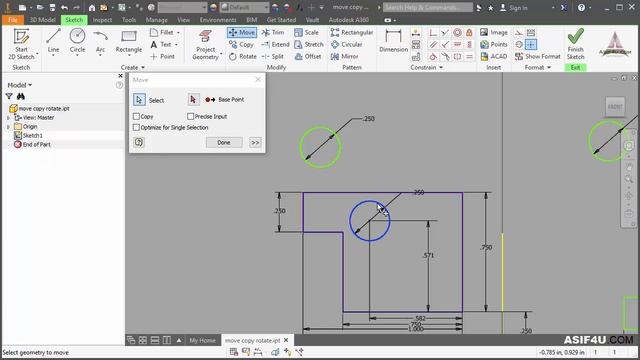Click Project Geometry tool
Screen dimensions: 640x360
[205, 44]
